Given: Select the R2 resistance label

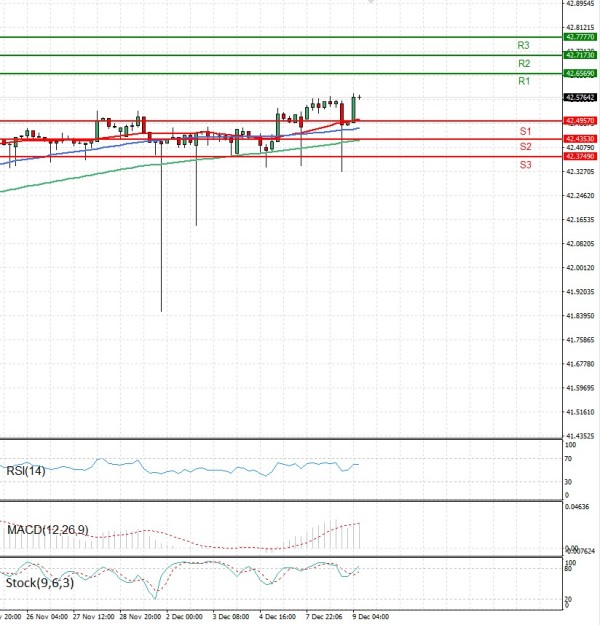Looking at the screenshot, I should [523, 63].
